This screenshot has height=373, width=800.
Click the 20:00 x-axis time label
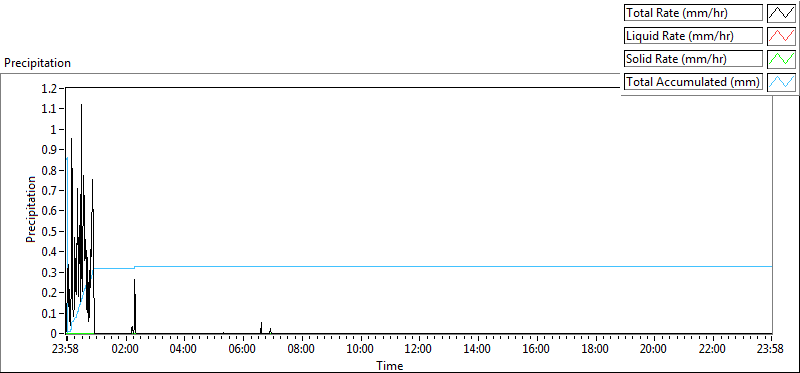[654, 350]
